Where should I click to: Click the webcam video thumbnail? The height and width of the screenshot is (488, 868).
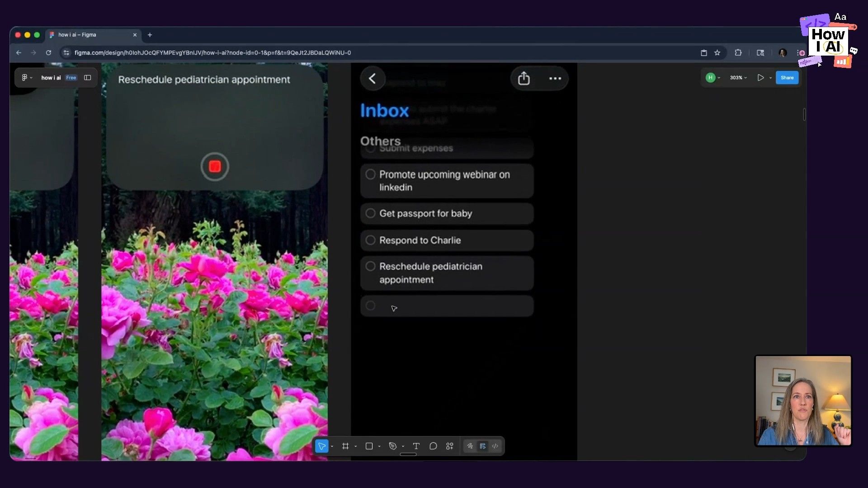803,401
